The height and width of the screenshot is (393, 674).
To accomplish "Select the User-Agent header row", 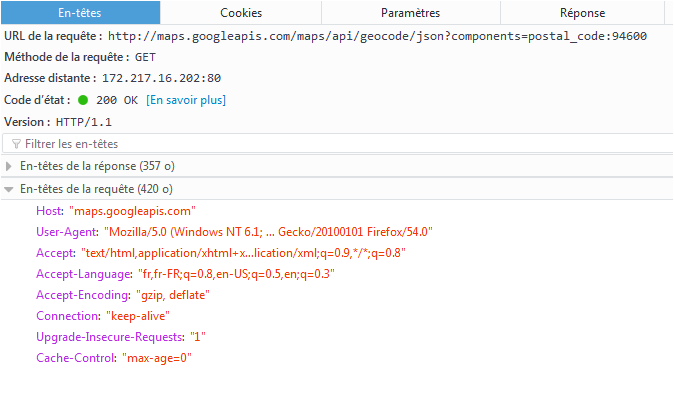I will coord(234,232).
